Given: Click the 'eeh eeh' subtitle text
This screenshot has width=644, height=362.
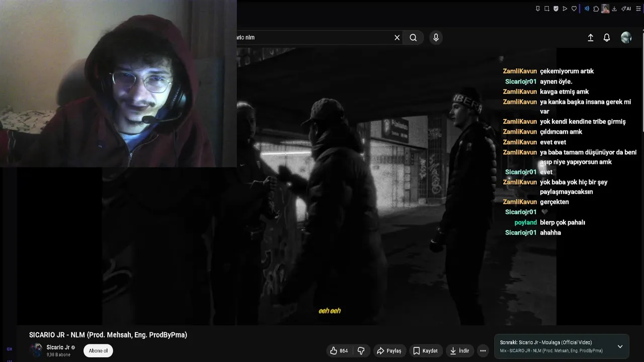Looking at the screenshot, I should click(330, 311).
